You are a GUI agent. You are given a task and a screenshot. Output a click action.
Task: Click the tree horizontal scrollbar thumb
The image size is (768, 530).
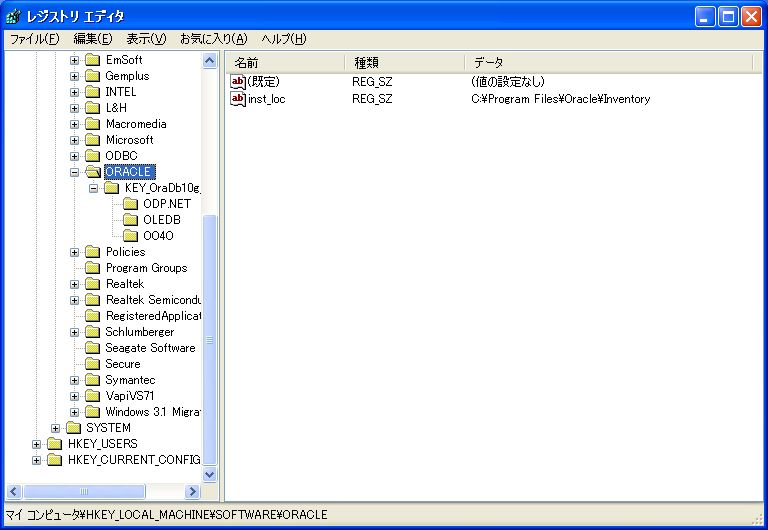[84, 491]
